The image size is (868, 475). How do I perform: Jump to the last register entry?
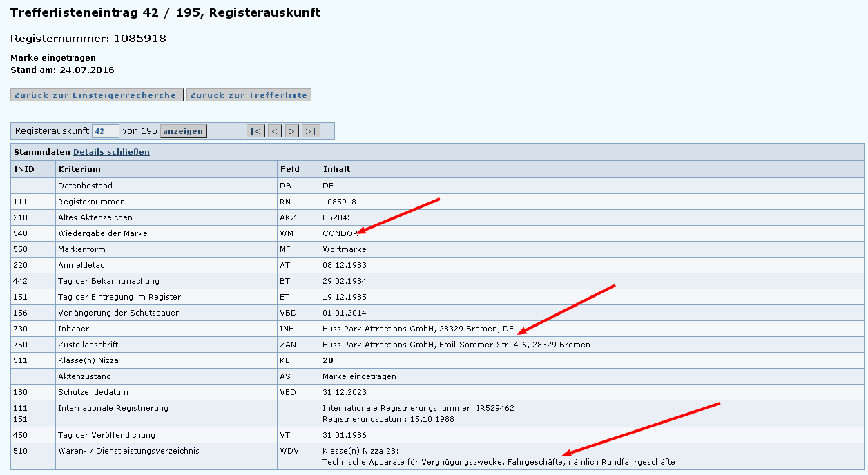click(311, 131)
